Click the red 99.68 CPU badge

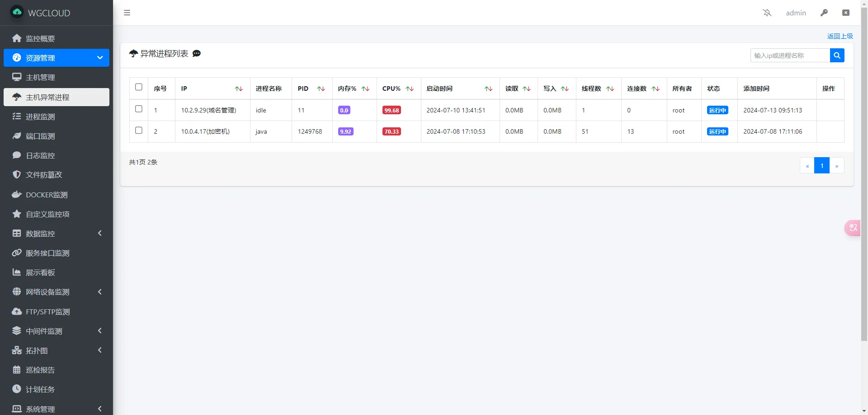[392, 110]
